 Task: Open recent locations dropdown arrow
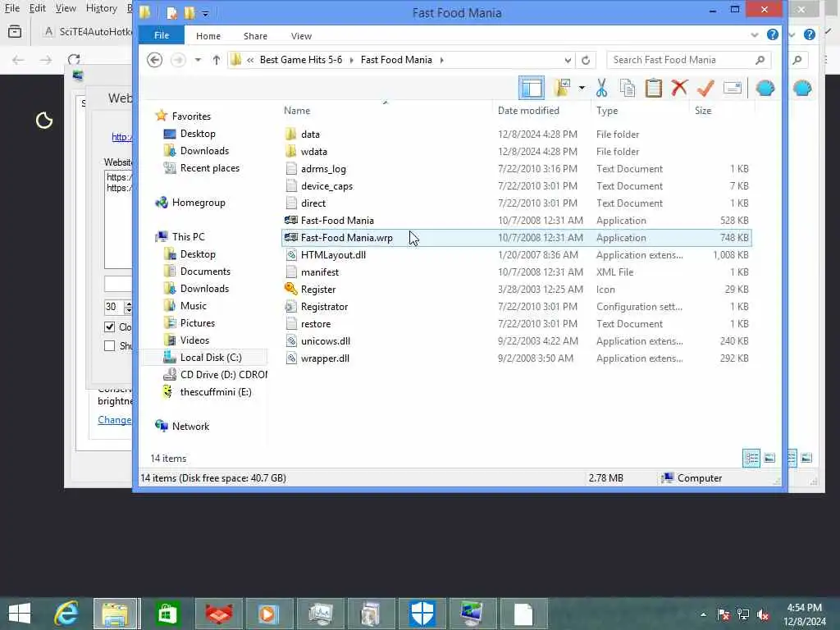(x=198, y=60)
